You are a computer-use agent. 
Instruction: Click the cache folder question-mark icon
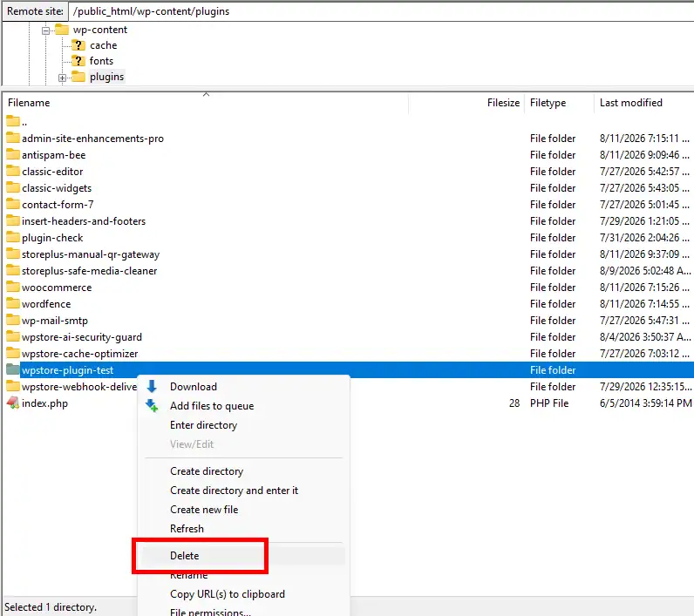click(78, 45)
